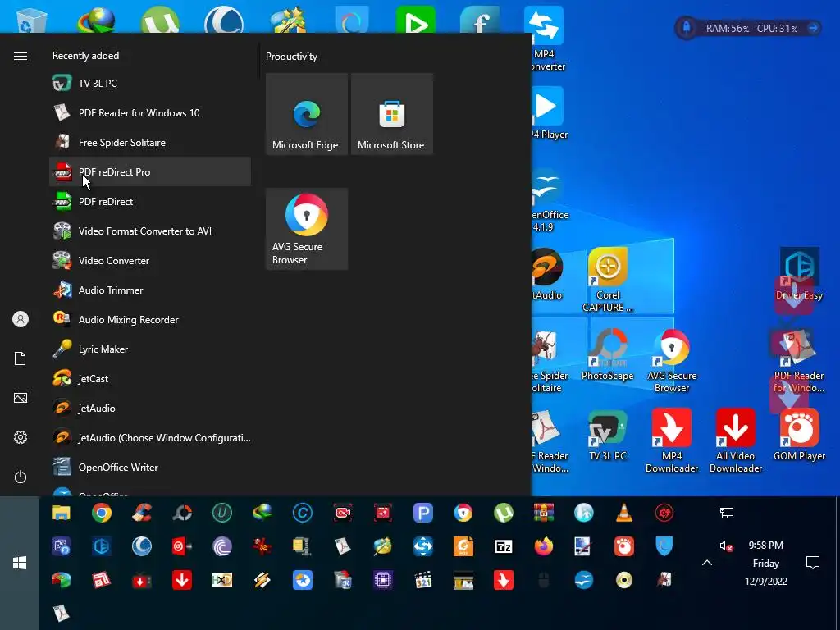Open Corel CAPTURE desktop shortcut
This screenshot has height=630, width=840.
pyautogui.click(x=608, y=280)
